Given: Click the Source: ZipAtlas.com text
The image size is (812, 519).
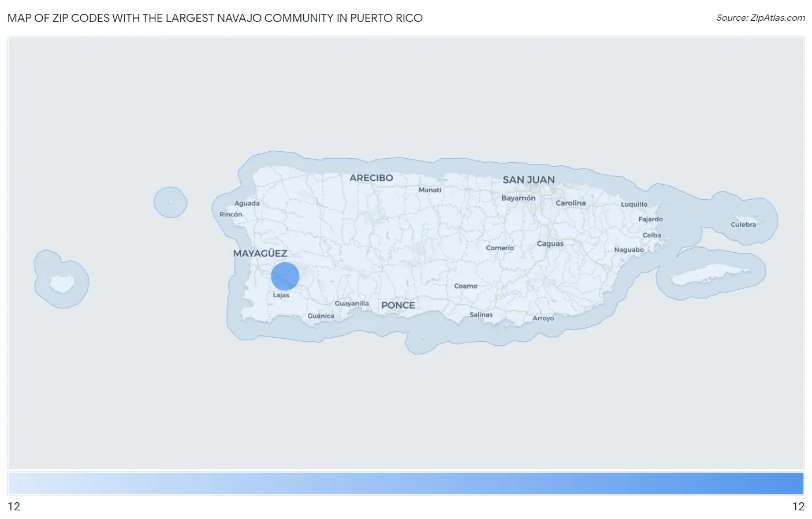Looking at the screenshot, I should click(761, 18).
